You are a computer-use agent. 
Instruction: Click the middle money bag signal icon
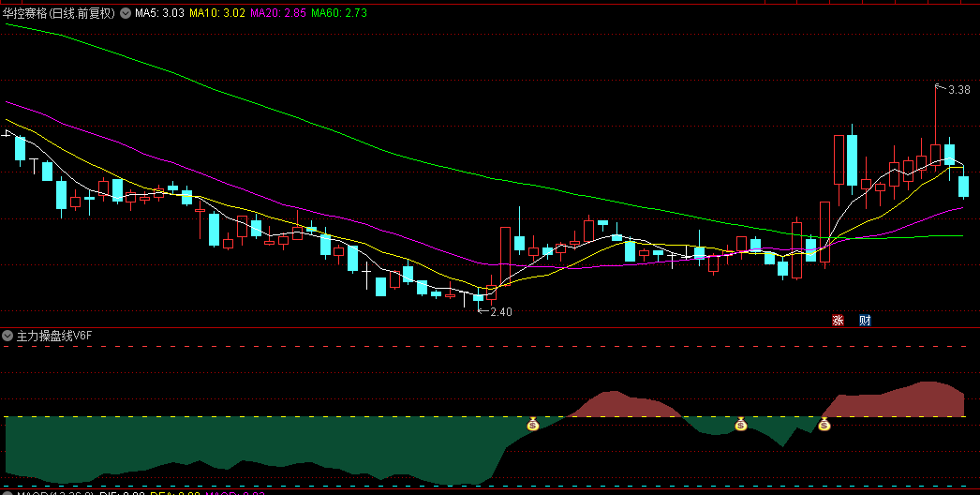click(x=741, y=425)
